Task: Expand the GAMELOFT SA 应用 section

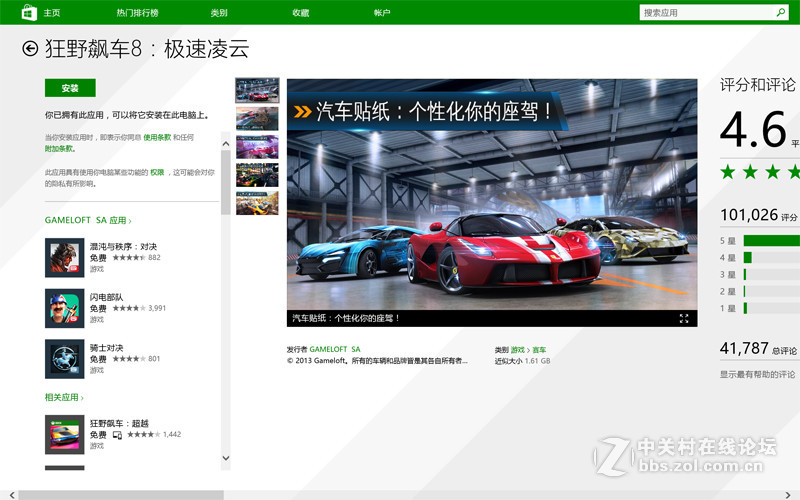Action: pos(88,220)
